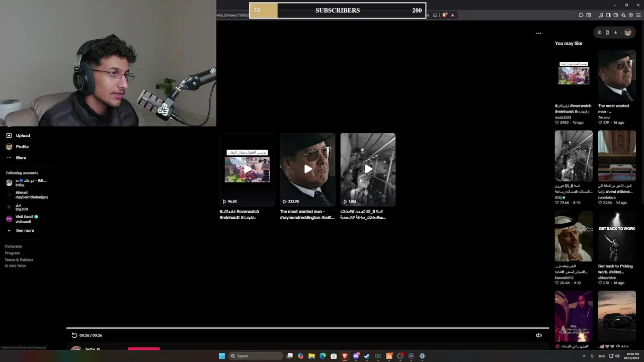The height and width of the screenshot is (362, 644).
Task: Play the overwatch reinhardt suggested video
Action: tap(247, 169)
